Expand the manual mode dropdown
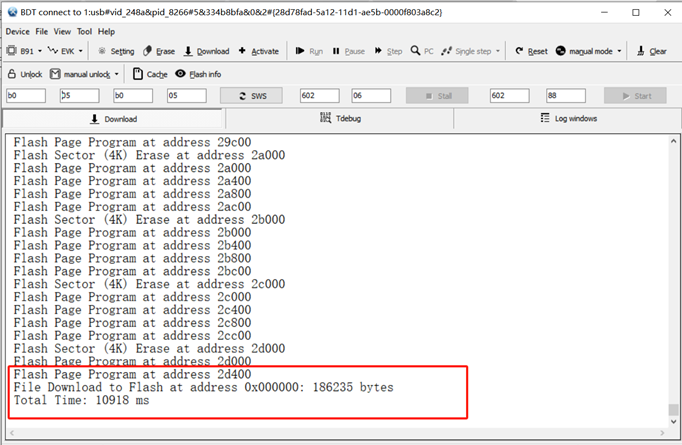Image resolution: width=682 pixels, height=445 pixels. pyautogui.click(x=619, y=51)
